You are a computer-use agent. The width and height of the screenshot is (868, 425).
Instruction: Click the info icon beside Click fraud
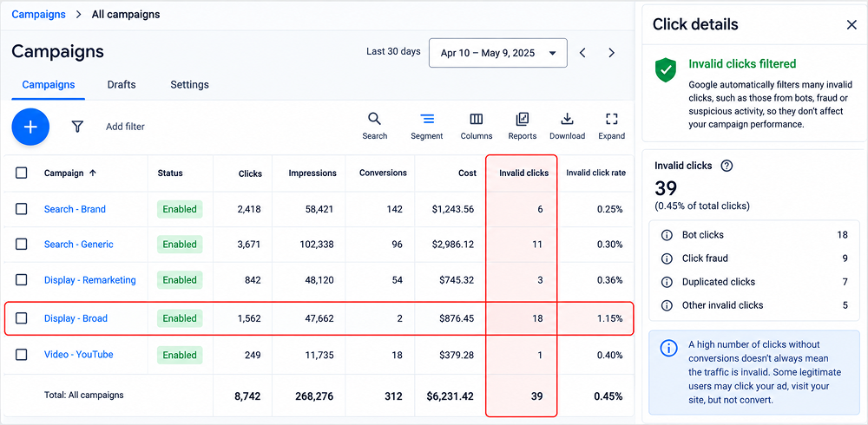[667, 258]
